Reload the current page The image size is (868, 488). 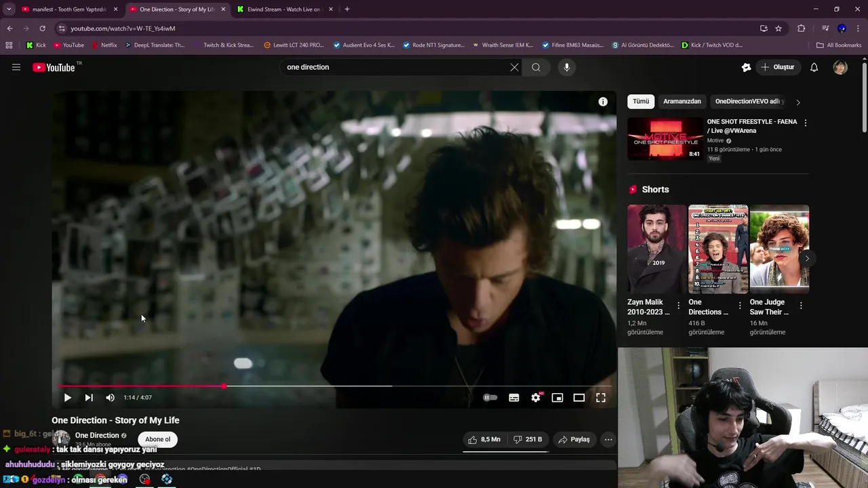42,28
